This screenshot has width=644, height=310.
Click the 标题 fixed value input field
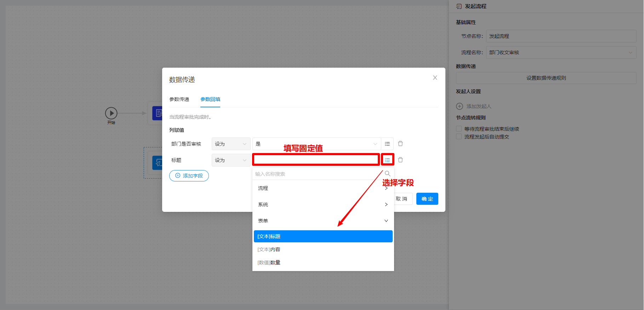[x=316, y=160]
